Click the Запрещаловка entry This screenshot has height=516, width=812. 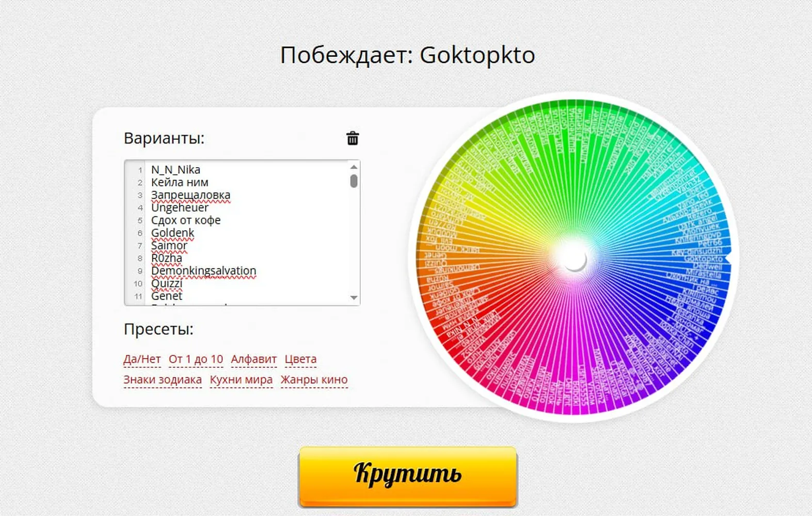190,195
